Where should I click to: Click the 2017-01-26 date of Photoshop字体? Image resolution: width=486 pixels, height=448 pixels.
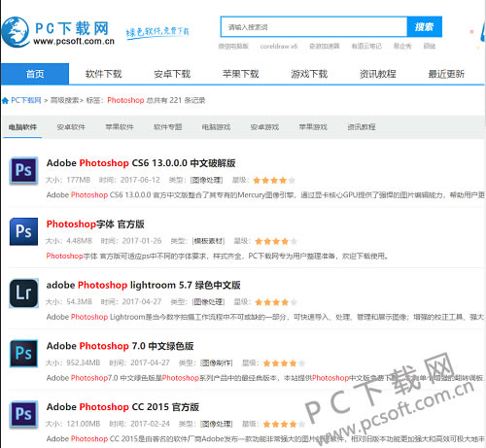[142, 241]
